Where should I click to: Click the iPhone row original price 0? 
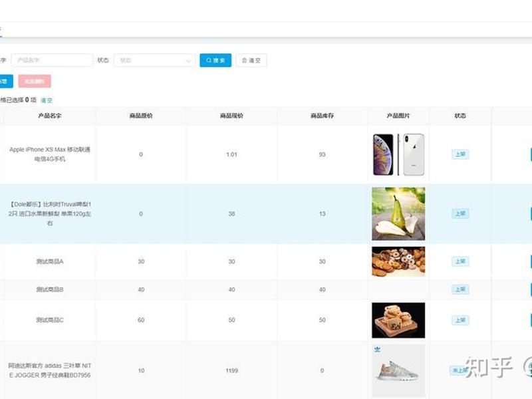click(x=141, y=154)
